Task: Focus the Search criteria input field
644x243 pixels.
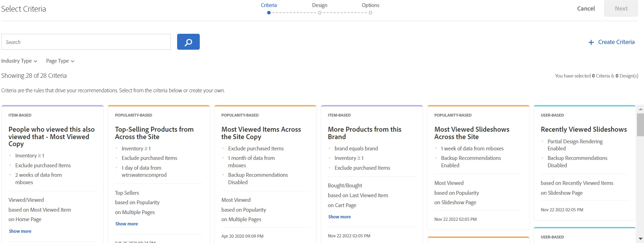Action: 86,42
